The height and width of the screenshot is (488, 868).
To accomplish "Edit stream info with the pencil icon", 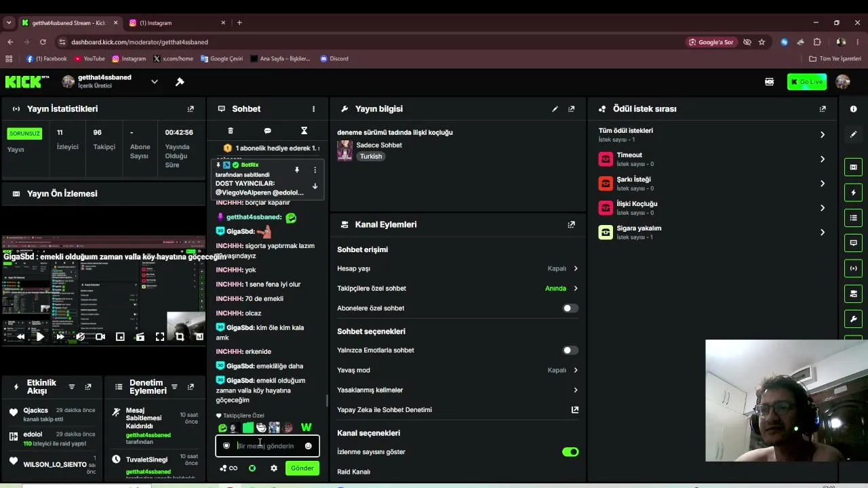I will click(555, 109).
